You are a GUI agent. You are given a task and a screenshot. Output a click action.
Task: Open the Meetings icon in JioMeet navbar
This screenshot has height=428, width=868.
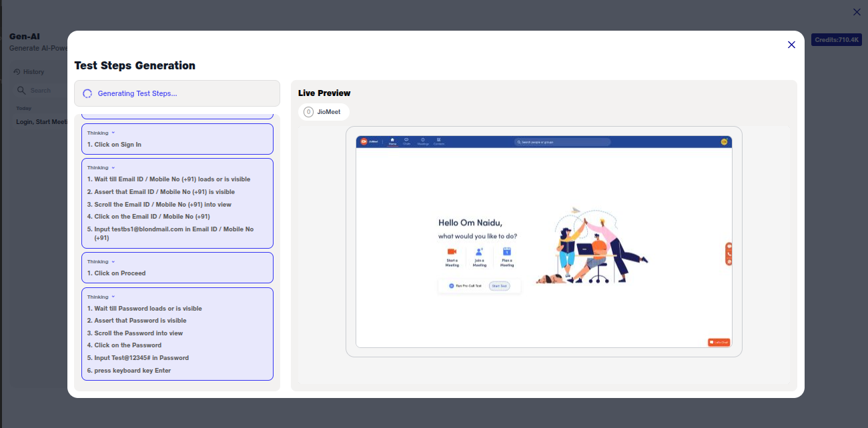423,141
